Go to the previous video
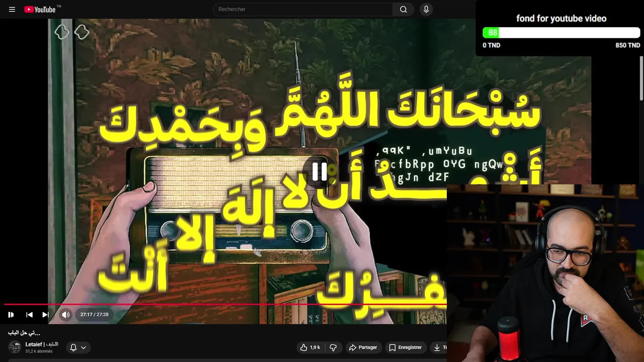The image size is (644, 362). pos(29,315)
